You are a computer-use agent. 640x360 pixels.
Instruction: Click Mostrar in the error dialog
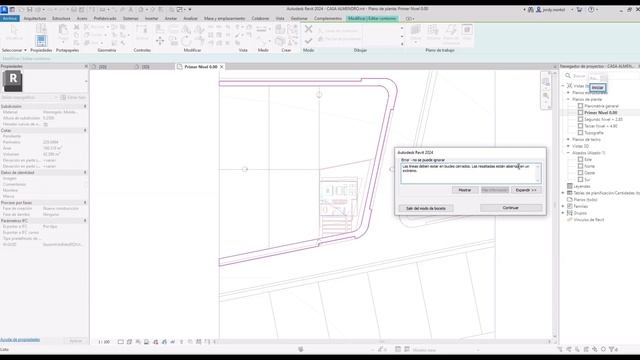point(465,190)
